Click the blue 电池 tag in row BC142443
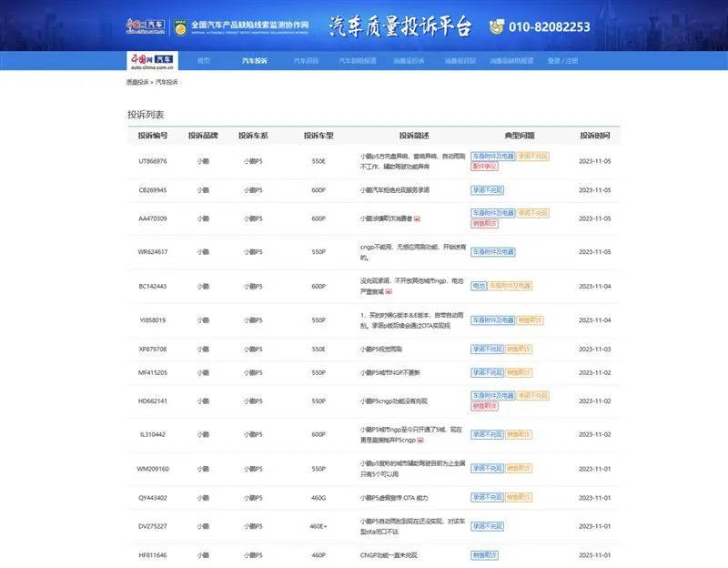Screen dimensions: 728x568 click(x=479, y=286)
